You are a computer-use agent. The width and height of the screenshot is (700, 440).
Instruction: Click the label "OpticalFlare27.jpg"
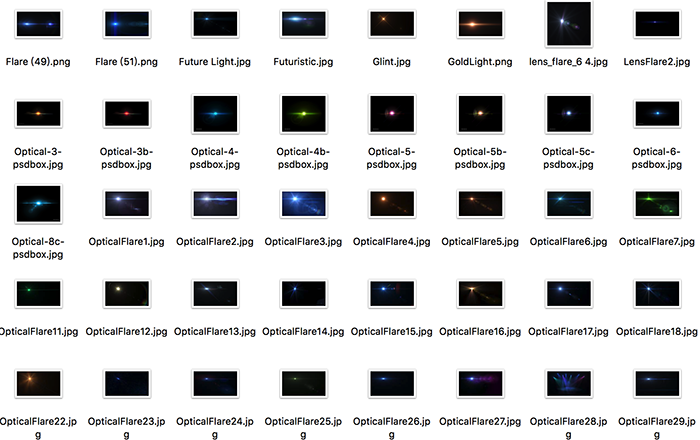(480, 422)
